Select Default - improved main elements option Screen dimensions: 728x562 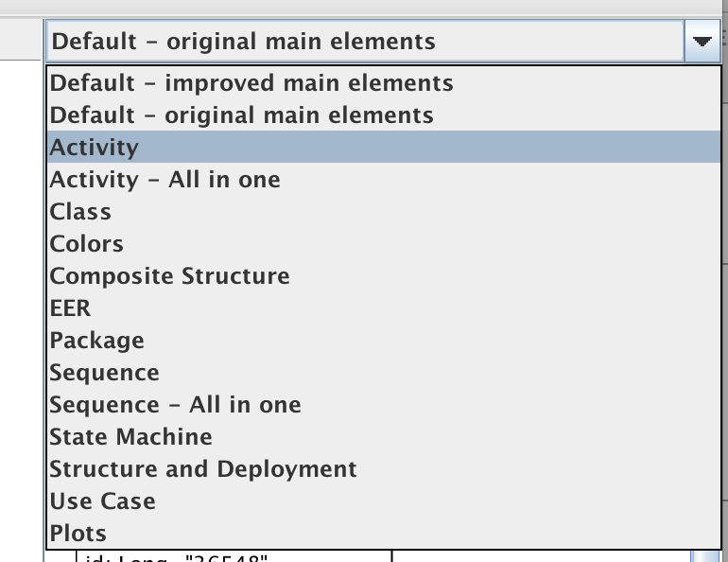click(384, 83)
